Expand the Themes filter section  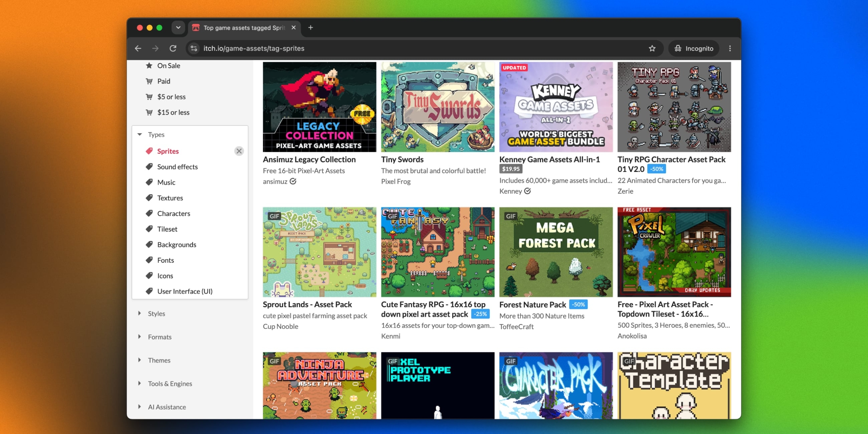pyautogui.click(x=159, y=360)
